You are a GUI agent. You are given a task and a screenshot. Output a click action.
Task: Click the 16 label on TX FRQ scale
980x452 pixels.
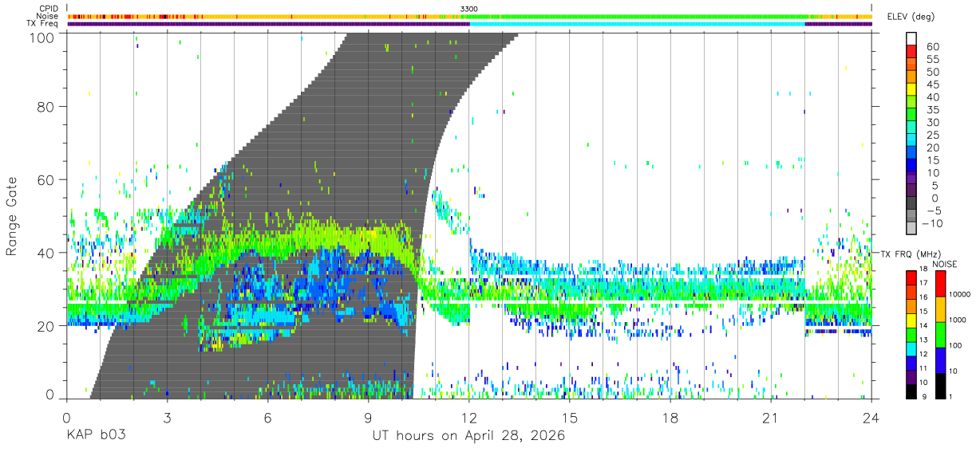click(923, 297)
